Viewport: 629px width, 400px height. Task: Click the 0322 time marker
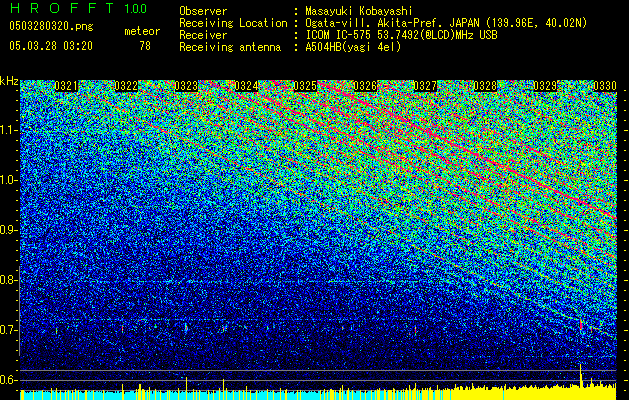pyautogui.click(x=126, y=86)
